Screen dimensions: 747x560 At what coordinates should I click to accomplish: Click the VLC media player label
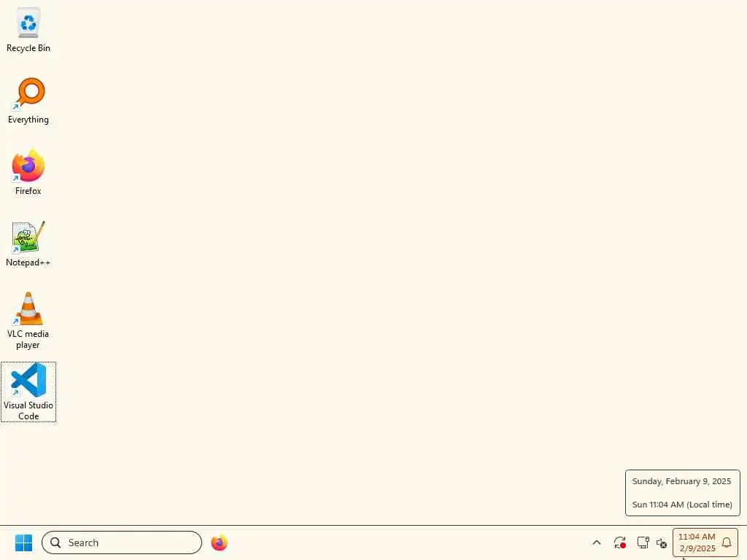[28, 339]
